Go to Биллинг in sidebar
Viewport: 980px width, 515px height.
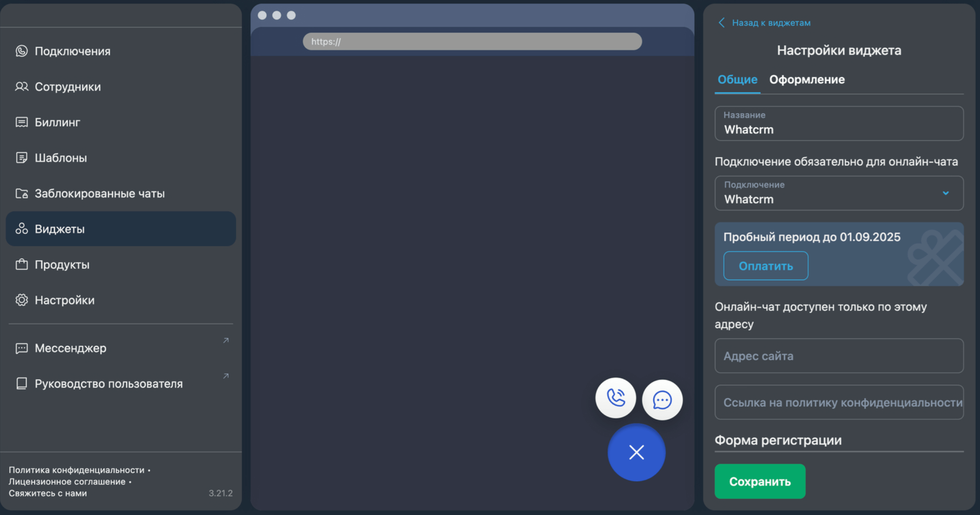[x=57, y=122]
